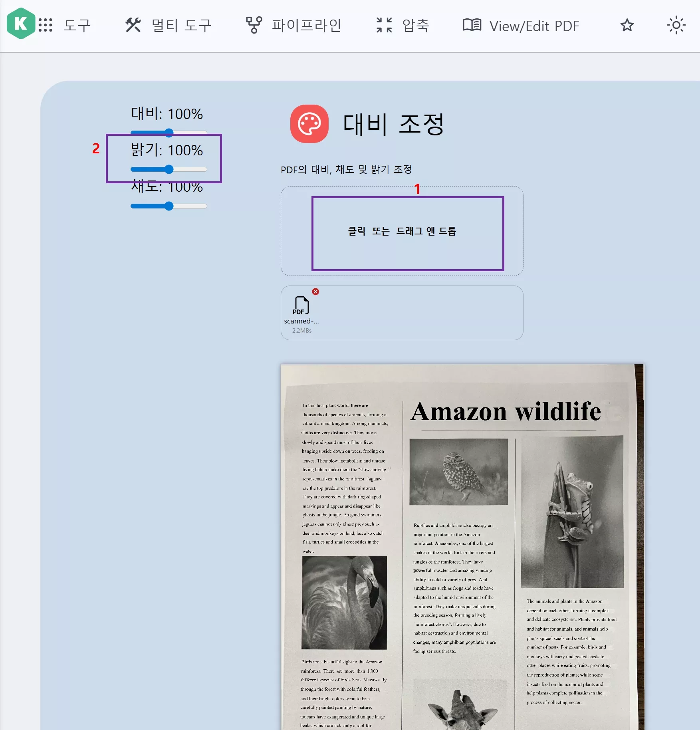The width and height of the screenshot is (700, 730).
Task: Click the K logo in the top bar
Action: pos(22,25)
